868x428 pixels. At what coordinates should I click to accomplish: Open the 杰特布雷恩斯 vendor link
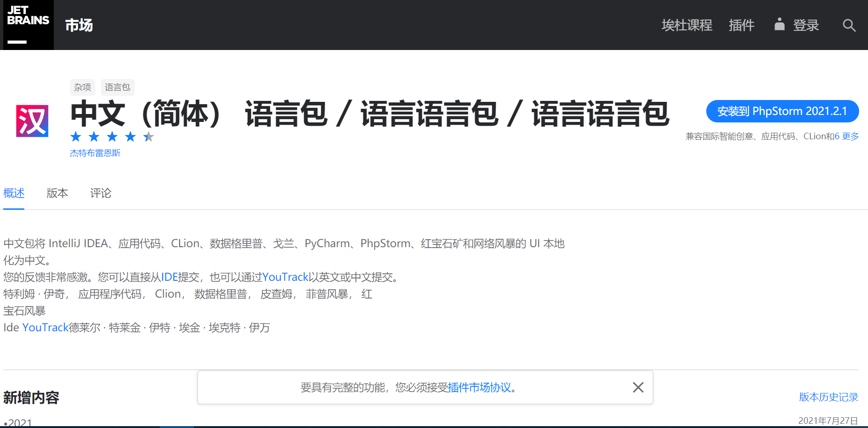pyautogui.click(x=95, y=153)
